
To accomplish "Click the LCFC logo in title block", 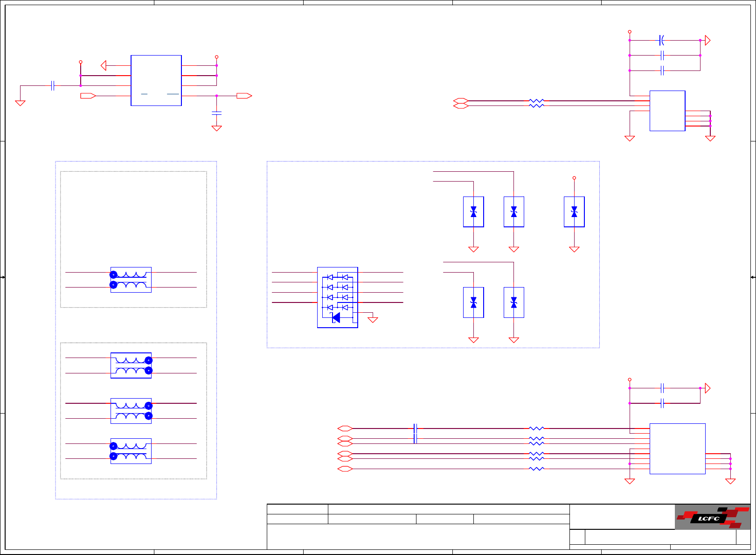I will pyautogui.click(x=713, y=517).
